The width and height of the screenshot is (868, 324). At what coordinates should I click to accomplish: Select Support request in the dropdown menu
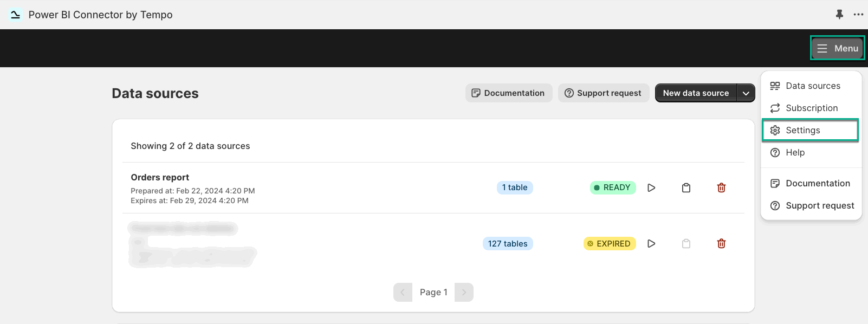(811, 205)
